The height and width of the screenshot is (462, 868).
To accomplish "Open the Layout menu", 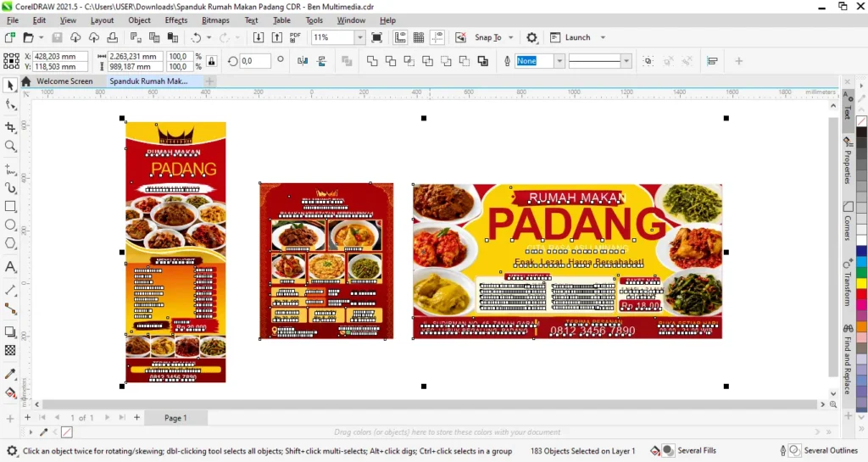I will [x=102, y=20].
